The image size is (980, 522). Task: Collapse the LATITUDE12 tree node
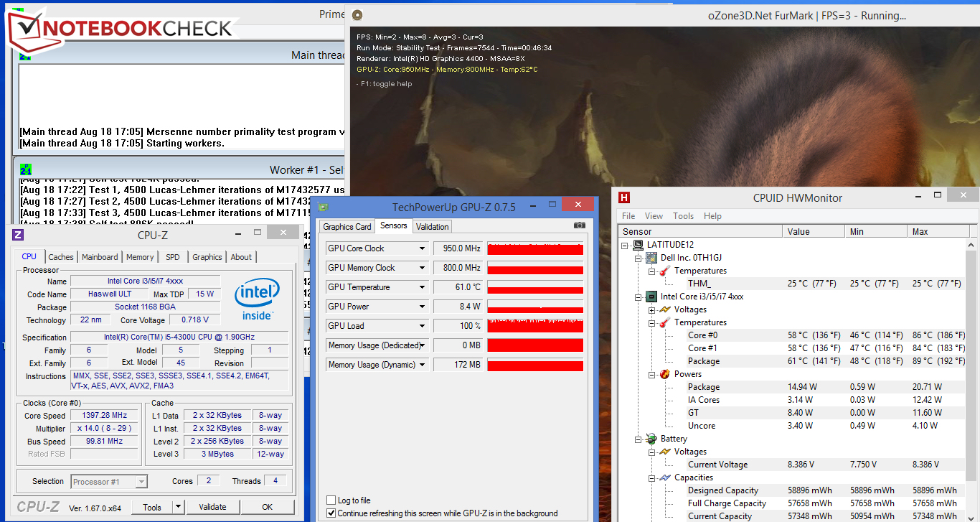[626, 245]
